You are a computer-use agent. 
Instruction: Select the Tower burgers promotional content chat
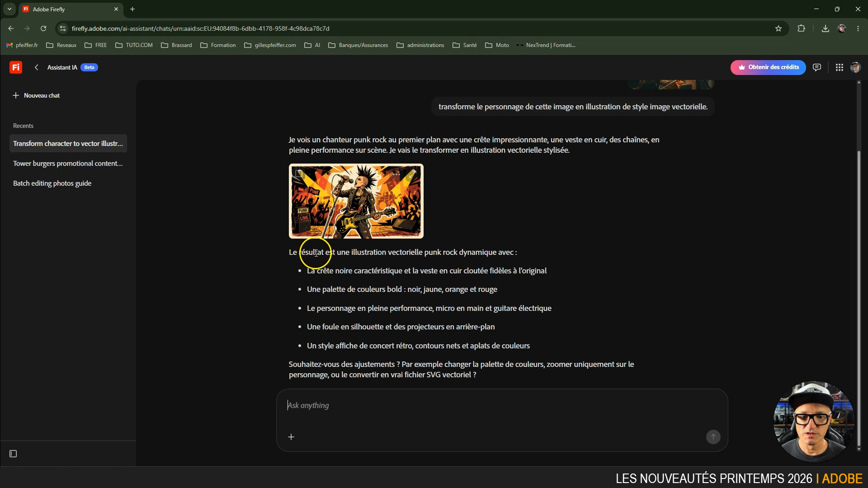coord(68,164)
